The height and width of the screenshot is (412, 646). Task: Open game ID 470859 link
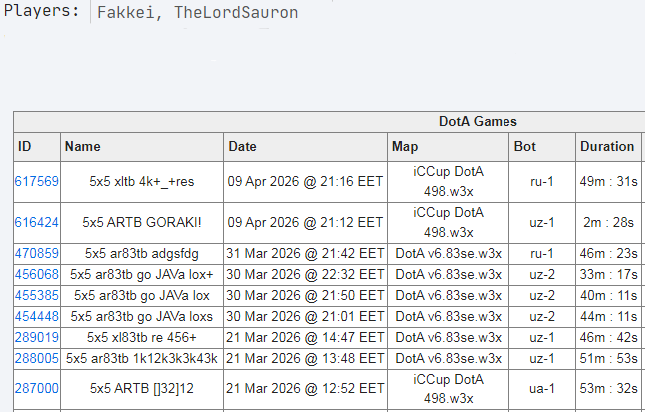pos(37,254)
